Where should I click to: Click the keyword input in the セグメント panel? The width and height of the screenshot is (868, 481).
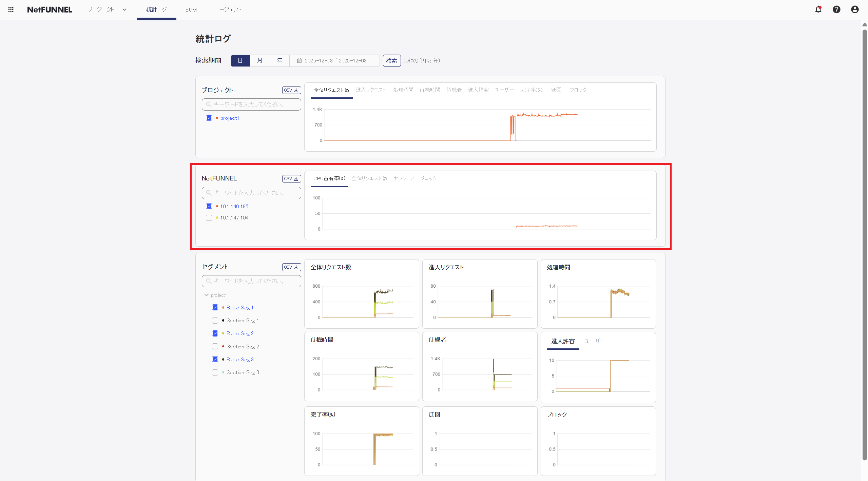tap(251, 281)
